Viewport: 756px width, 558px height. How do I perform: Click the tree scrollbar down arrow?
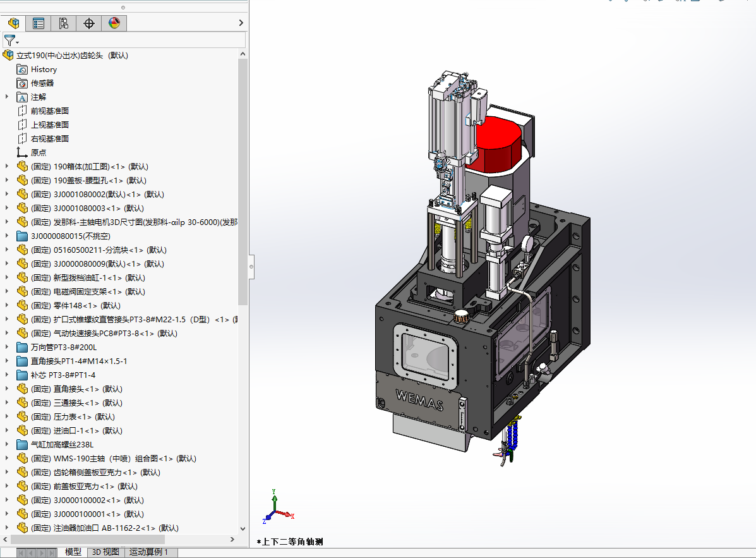[x=243, y=529]
